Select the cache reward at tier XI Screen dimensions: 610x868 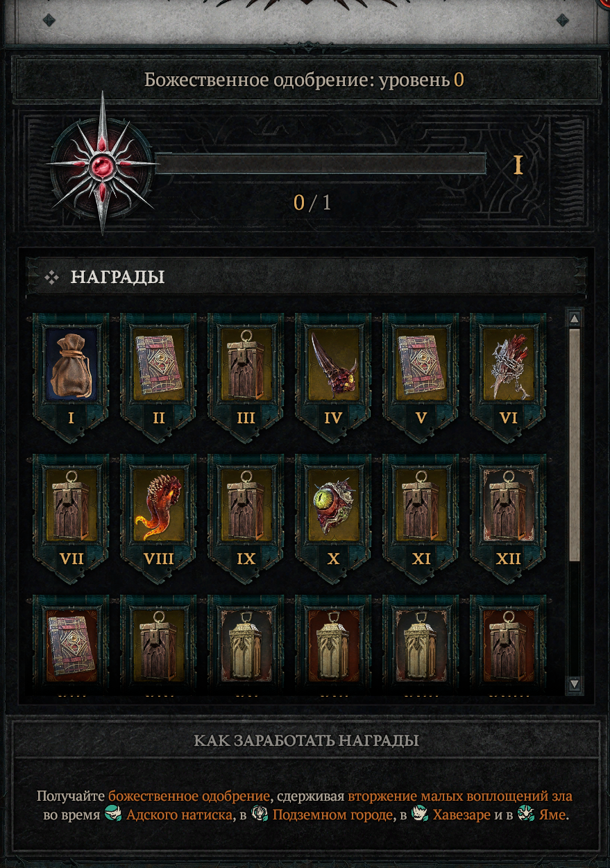[421, 515]
